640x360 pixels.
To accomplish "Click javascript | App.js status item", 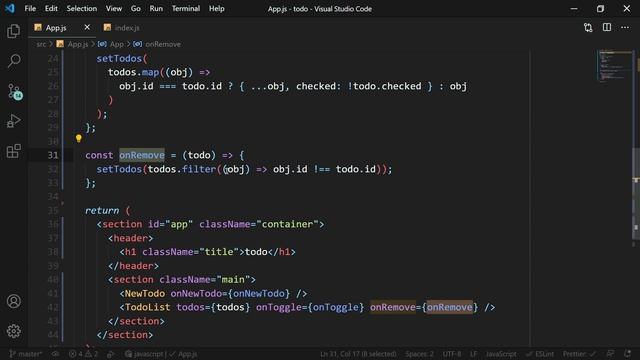I will click(x=161, y=354).
